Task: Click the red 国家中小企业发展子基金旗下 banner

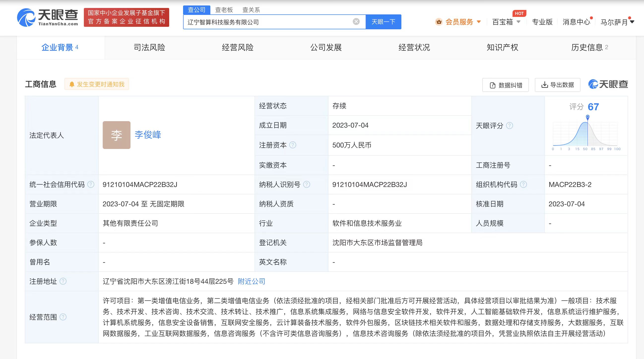Action: coord(127,17)
